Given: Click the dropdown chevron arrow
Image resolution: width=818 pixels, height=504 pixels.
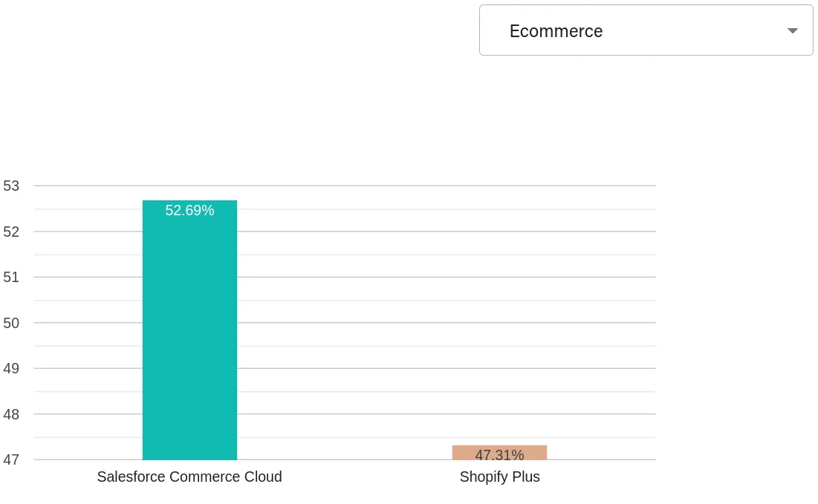Looking at the screenshot, I should point(791,31).
